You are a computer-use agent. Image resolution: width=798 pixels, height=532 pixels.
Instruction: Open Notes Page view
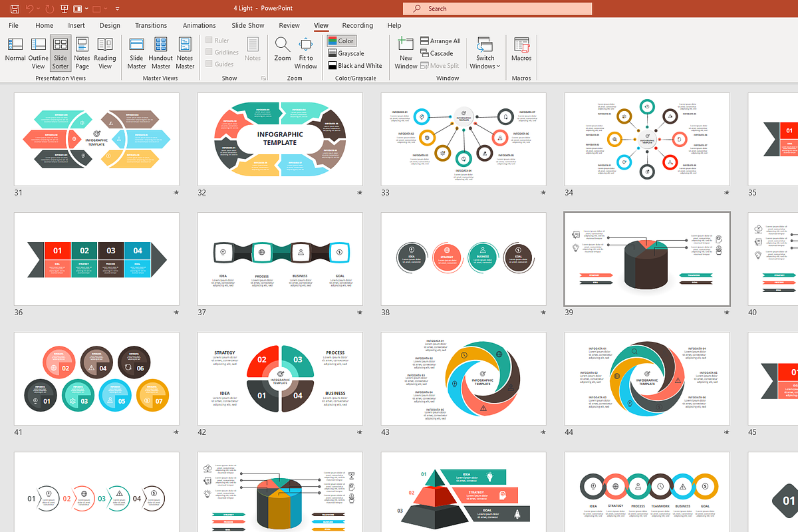(82, 53)
